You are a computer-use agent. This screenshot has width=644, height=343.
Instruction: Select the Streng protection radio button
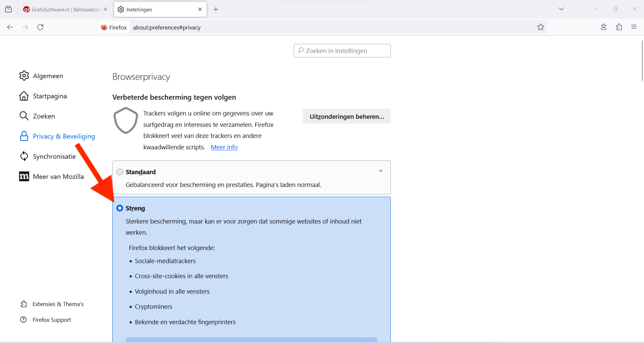(x=120, y=208)
